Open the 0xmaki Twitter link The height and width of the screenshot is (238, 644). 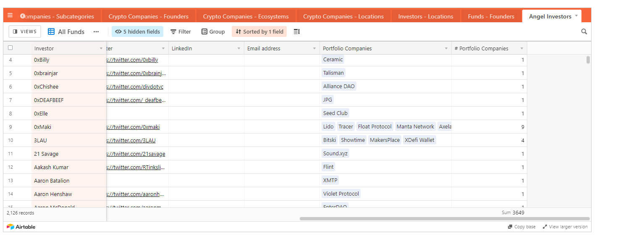[133, 127]
